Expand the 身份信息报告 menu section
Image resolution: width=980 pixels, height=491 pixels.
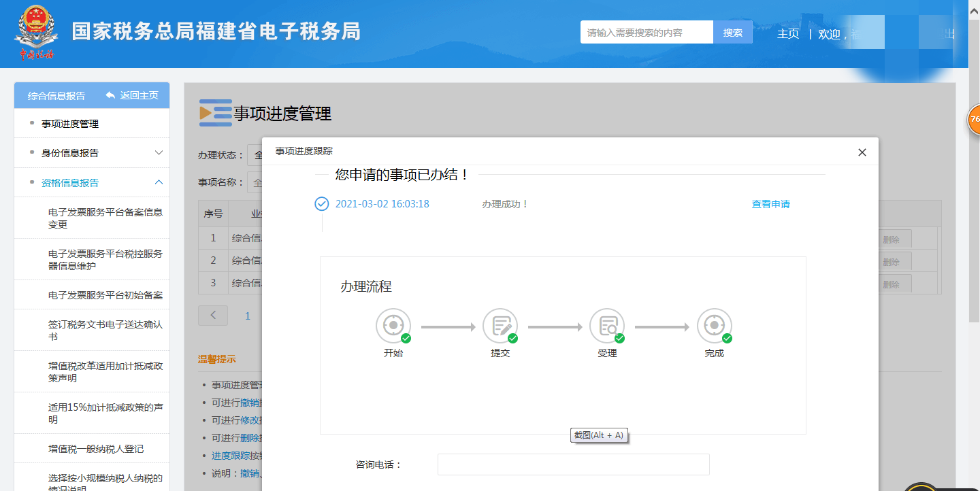tap(159, 153)
